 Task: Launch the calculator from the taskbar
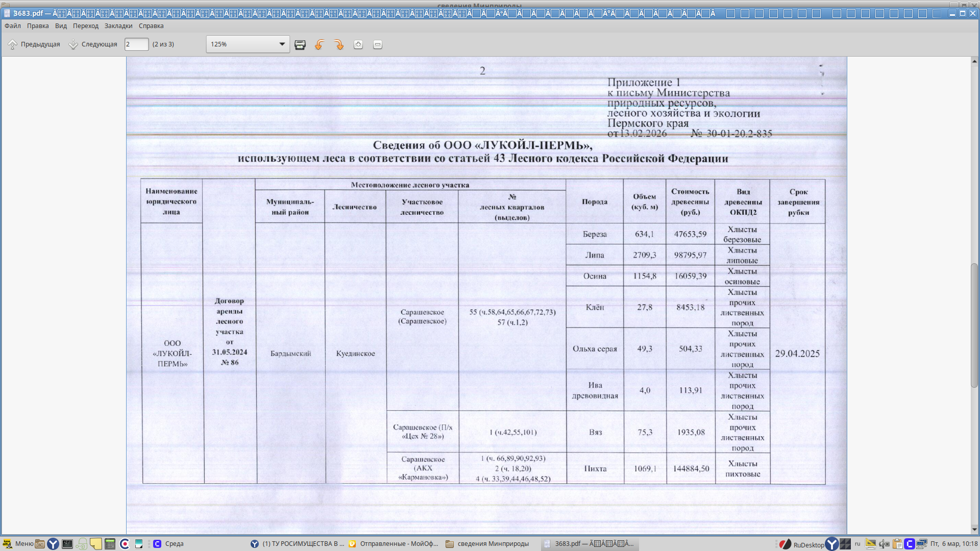pyautogui.click(x=110, y=544)
